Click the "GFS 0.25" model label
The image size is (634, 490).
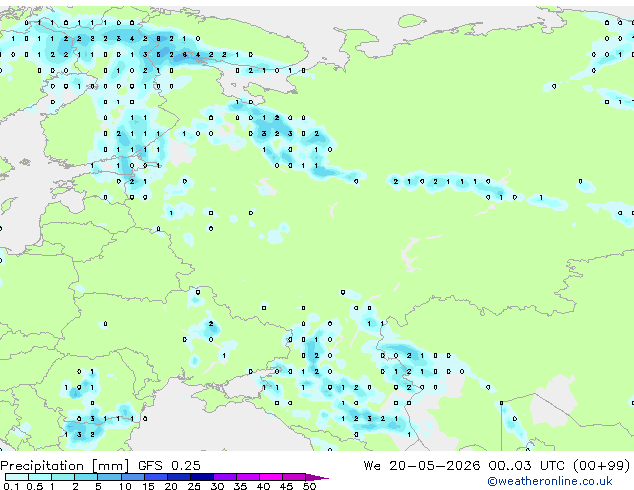pyautogui.click(x=169, y=466)
